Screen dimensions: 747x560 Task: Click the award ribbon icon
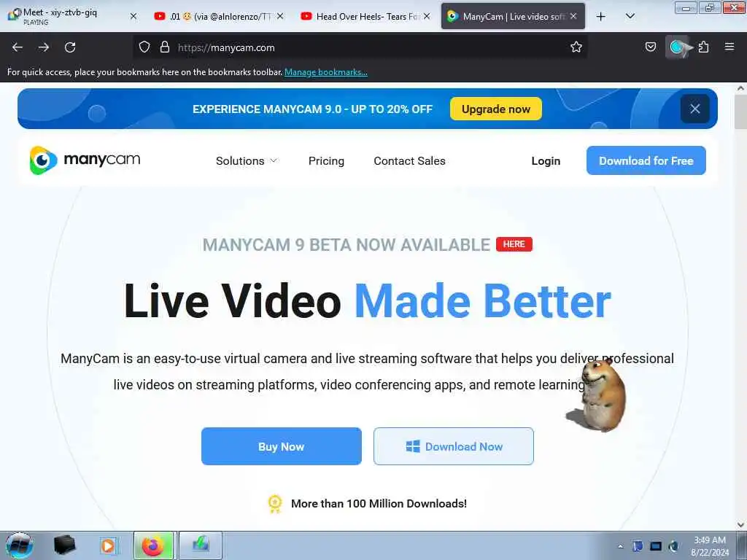[x=274, y=504]
